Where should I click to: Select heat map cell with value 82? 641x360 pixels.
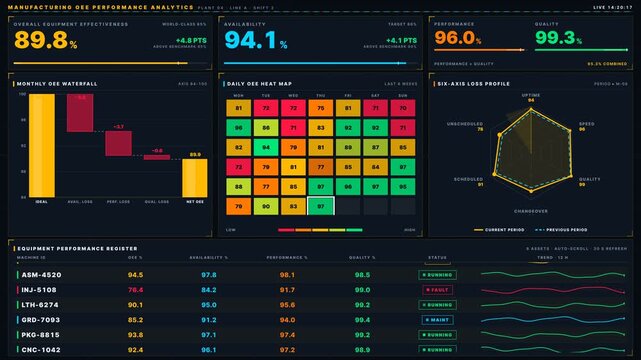[x=238, y=148]
